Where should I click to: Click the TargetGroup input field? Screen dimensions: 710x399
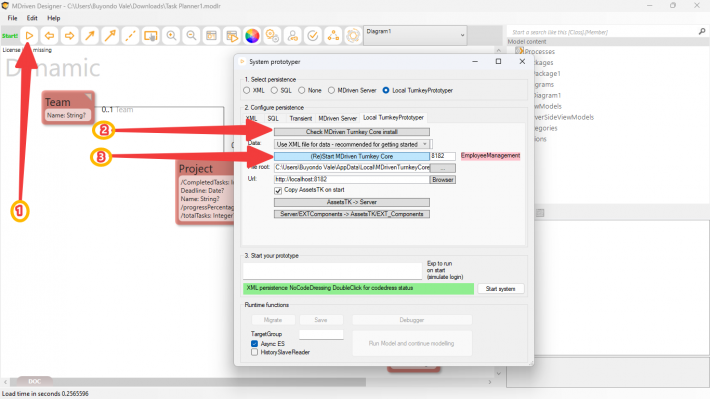coord(321,334)
